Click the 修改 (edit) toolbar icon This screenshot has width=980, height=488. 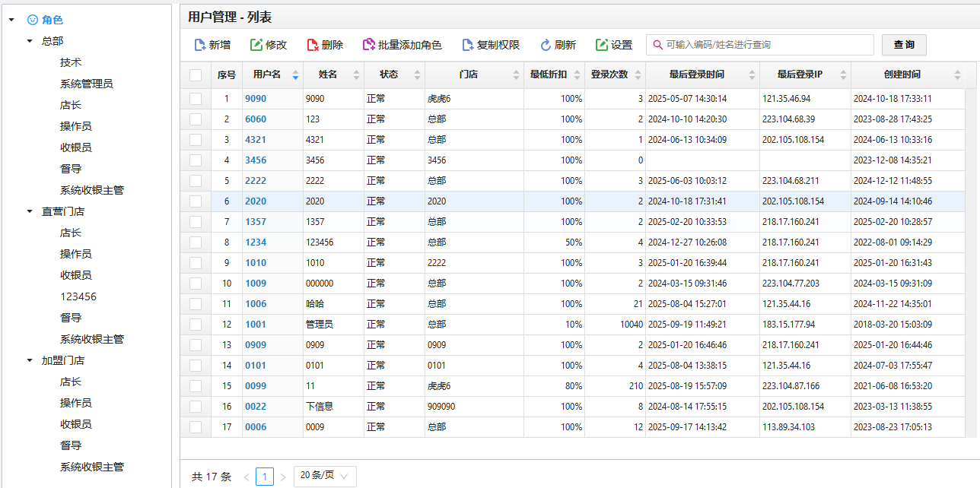(x=256, y=45)
